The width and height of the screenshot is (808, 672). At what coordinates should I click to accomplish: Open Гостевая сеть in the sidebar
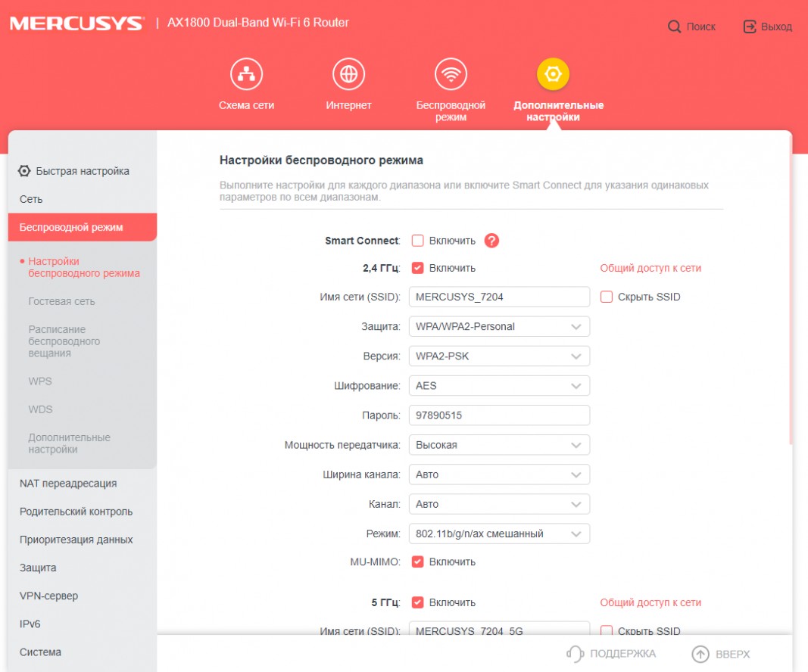[x=61, y=301]
